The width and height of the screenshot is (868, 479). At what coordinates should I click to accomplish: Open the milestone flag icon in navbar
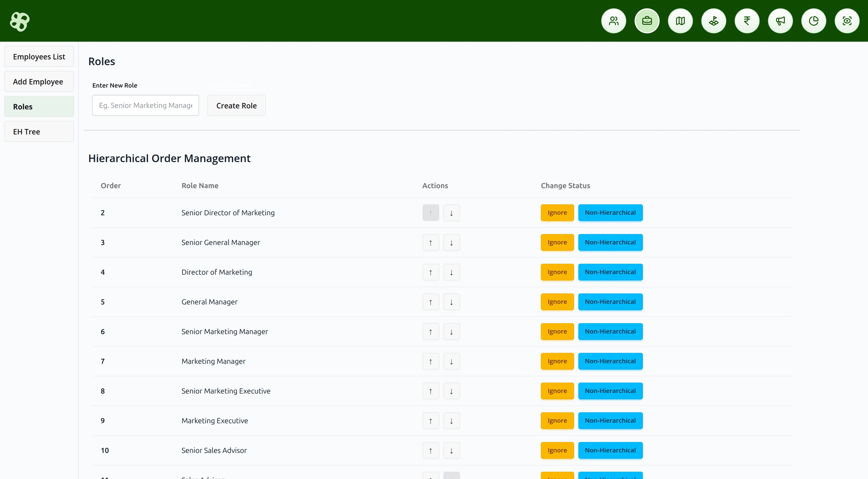[713, 21]
